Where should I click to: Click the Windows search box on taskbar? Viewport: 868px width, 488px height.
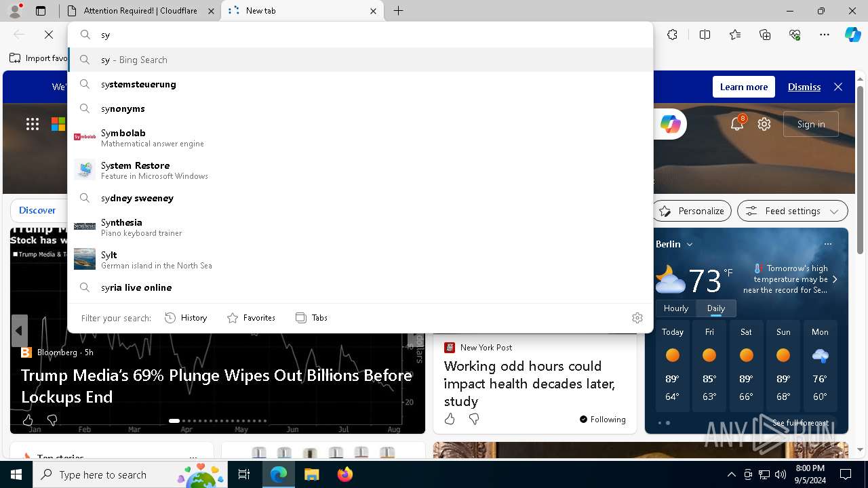[131, 474]
